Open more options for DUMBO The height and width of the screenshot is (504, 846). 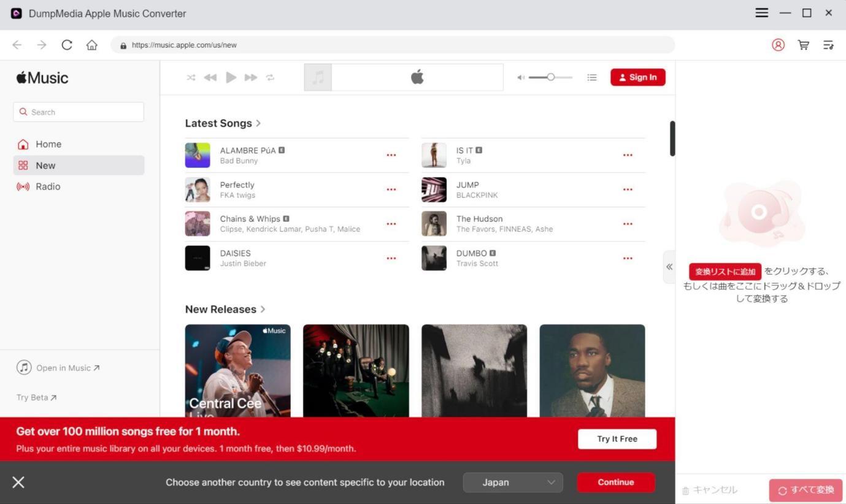click(628, 258)
